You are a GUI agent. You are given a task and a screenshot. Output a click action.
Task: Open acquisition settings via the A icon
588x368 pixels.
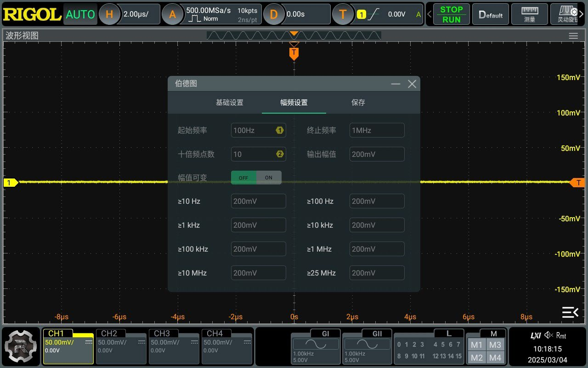click(173, 14)
